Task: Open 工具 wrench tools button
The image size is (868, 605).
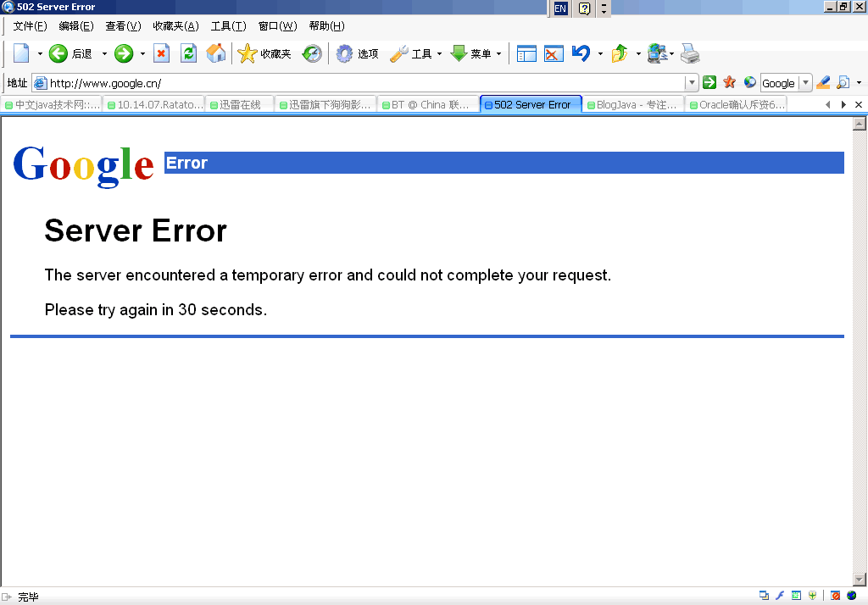Action: [411, 53]
